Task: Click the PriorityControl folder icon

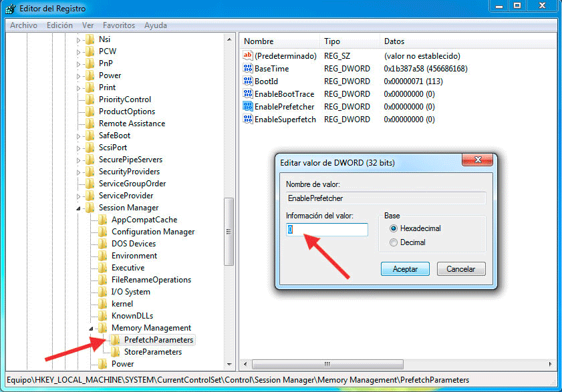Action: (x=90, y=100)
